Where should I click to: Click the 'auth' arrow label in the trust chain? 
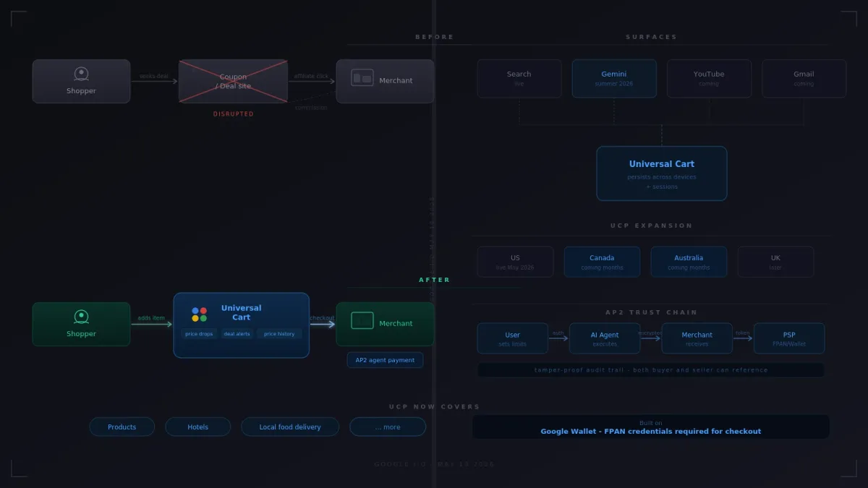point(558,333)
